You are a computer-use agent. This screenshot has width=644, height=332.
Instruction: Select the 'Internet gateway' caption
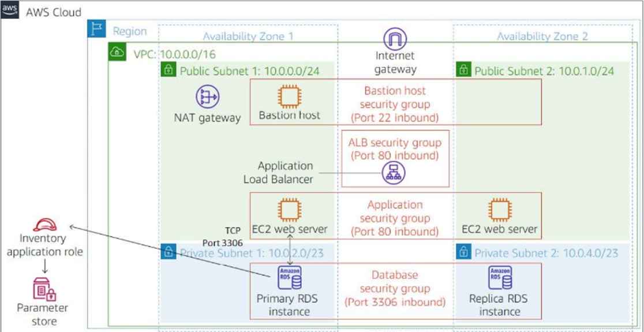coord(395,62)
